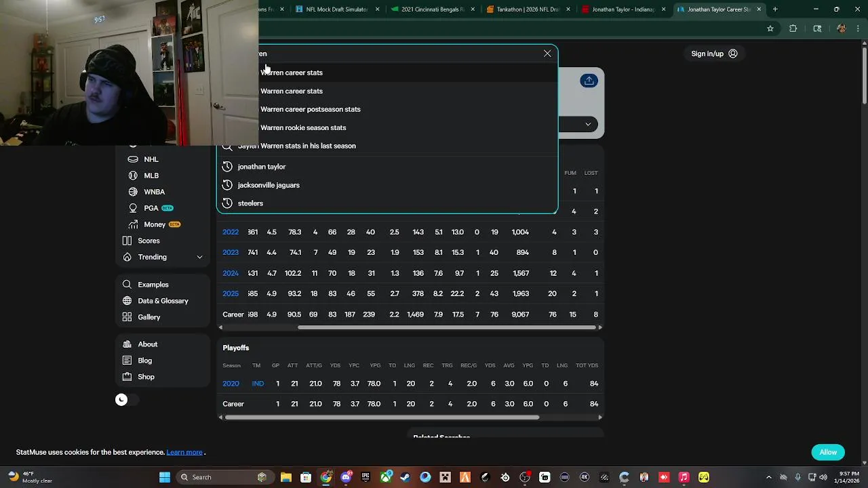Pick 'jacksonville jaguars' from search history
This screenshot has width=868, height=488.
point(268,185)
